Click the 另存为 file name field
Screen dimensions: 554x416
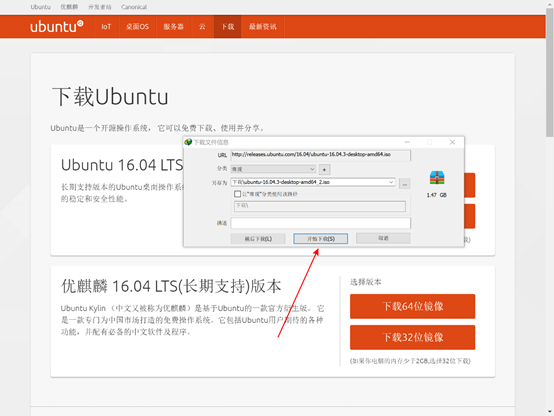tap(313, 182)
